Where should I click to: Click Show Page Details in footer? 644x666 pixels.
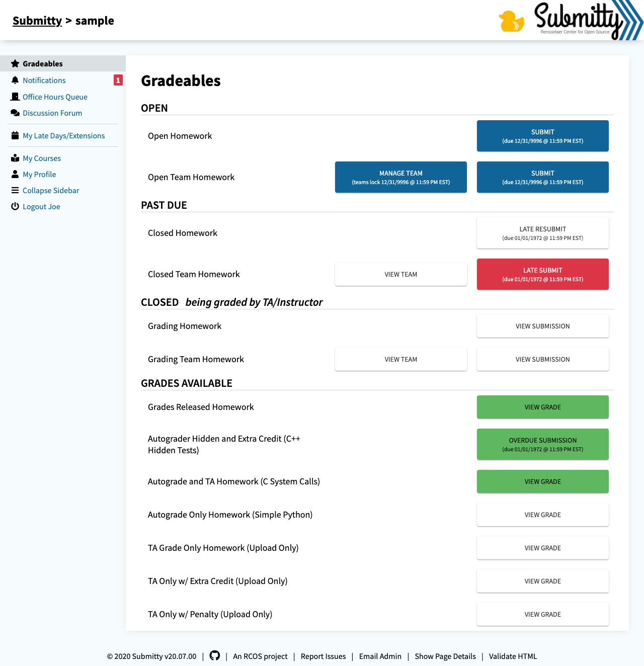[445, 656]
